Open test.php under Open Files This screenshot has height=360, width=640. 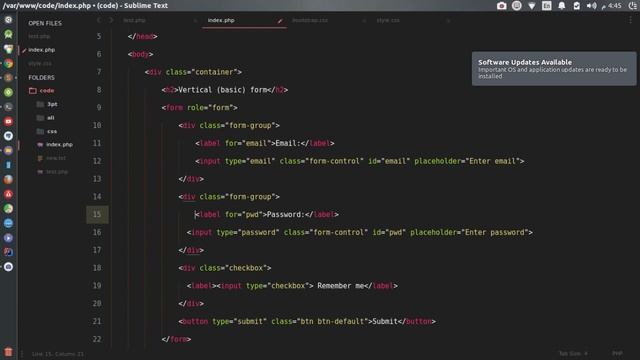pyautogui.click(x=39, y=36)
